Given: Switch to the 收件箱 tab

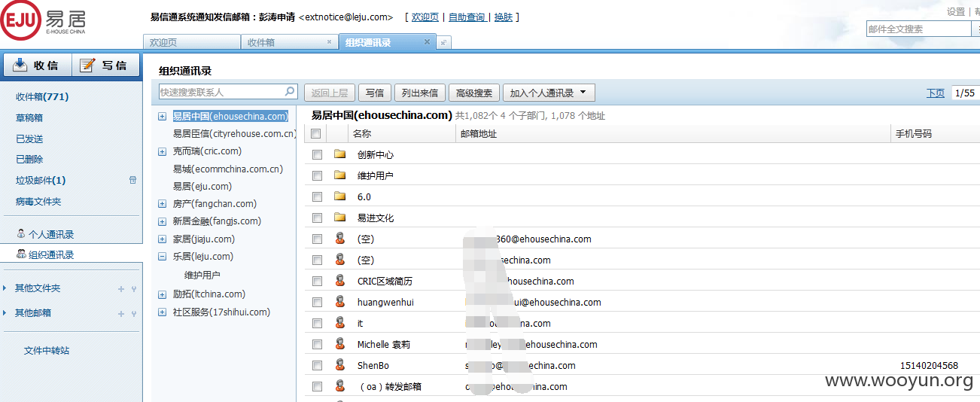Looking at the screenshot, I should 289,42.
